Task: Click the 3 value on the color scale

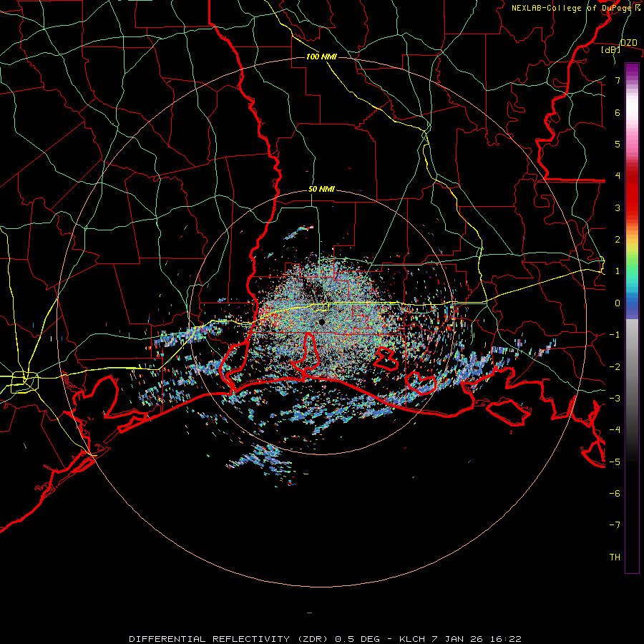Action: click(618, 208)
